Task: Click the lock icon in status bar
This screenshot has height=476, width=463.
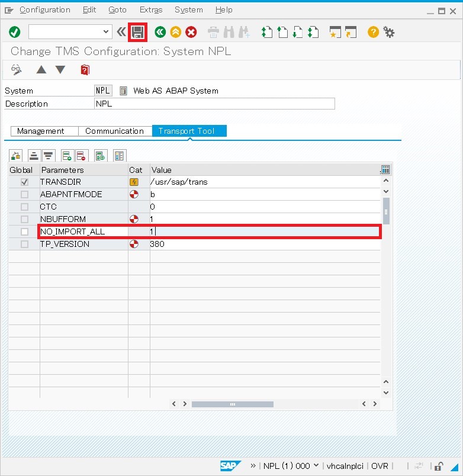Action: point(438,466)
